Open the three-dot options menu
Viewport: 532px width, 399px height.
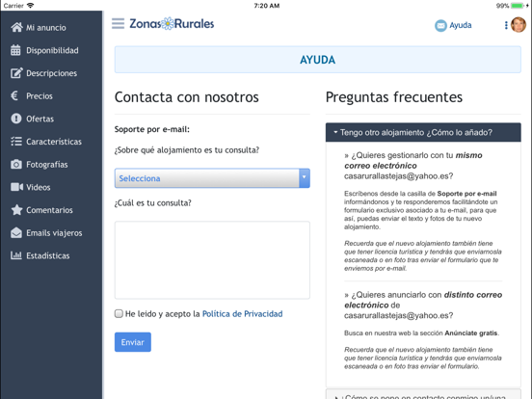(506, 25)
